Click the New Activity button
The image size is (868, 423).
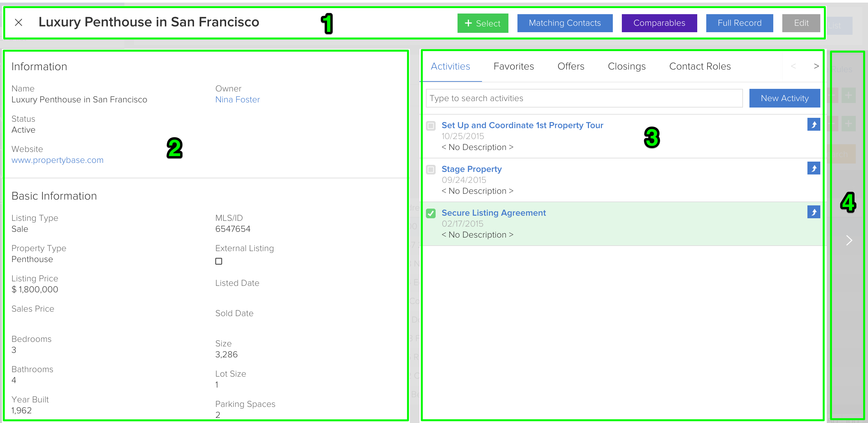(785, 98)
